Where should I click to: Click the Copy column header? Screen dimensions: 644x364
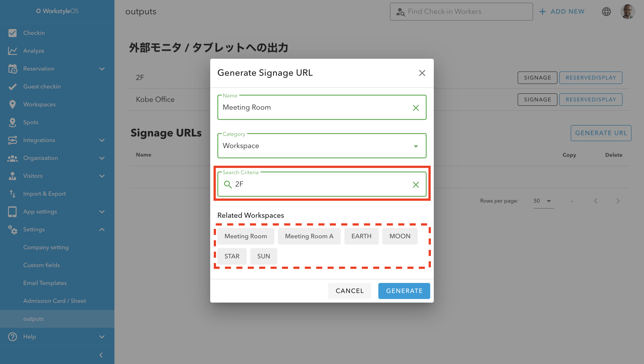[x=569, y=155]
